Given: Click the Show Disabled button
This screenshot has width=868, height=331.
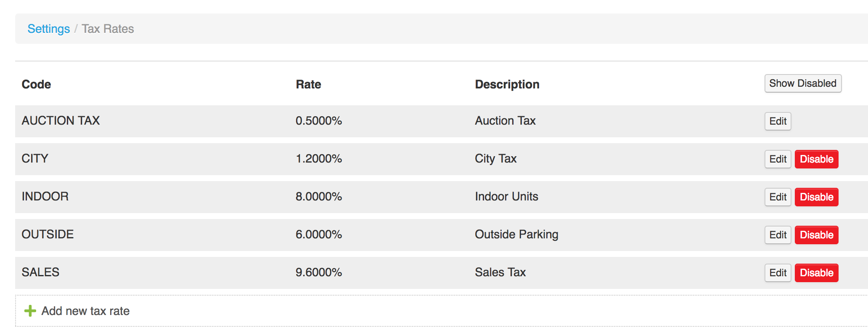Looking at the screenshot, I should (802, 83).
